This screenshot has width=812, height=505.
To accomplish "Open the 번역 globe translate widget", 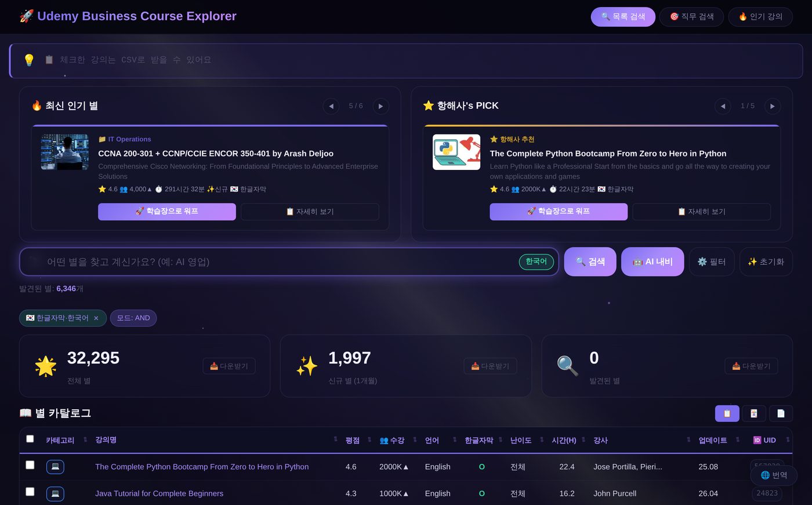I will pos(774,475).
